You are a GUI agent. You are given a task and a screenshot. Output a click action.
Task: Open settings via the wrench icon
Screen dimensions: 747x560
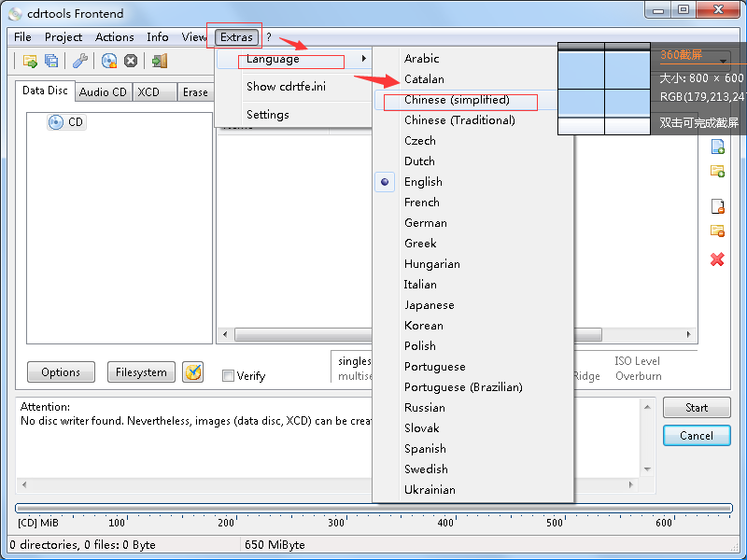[x=80, y=61]
